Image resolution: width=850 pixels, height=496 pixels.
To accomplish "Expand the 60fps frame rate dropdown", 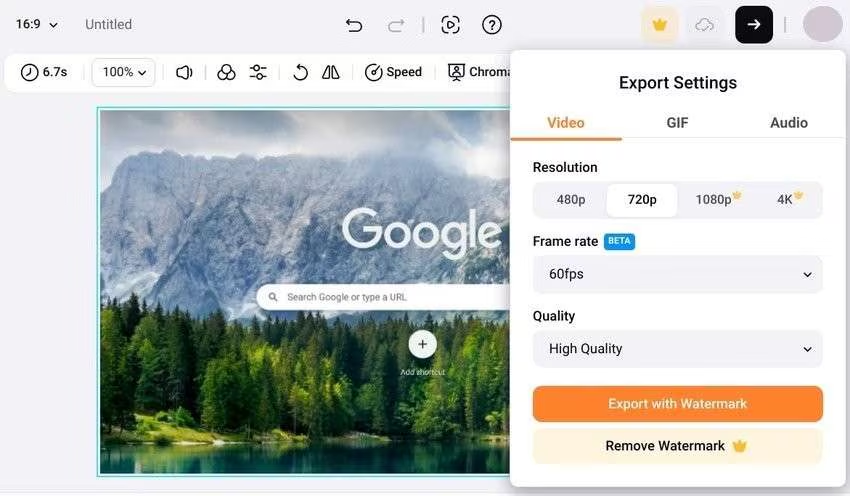I will 678,274.
